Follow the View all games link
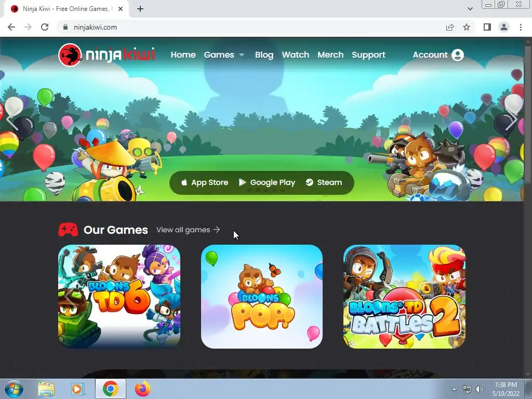This screenshot has height=399, width=532. coord(188,230)
